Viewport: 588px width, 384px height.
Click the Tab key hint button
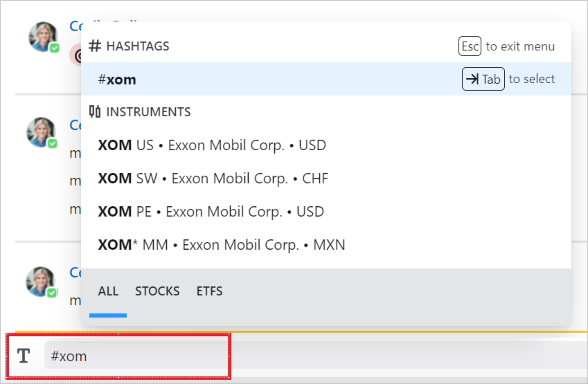click(x=483, y=79)
